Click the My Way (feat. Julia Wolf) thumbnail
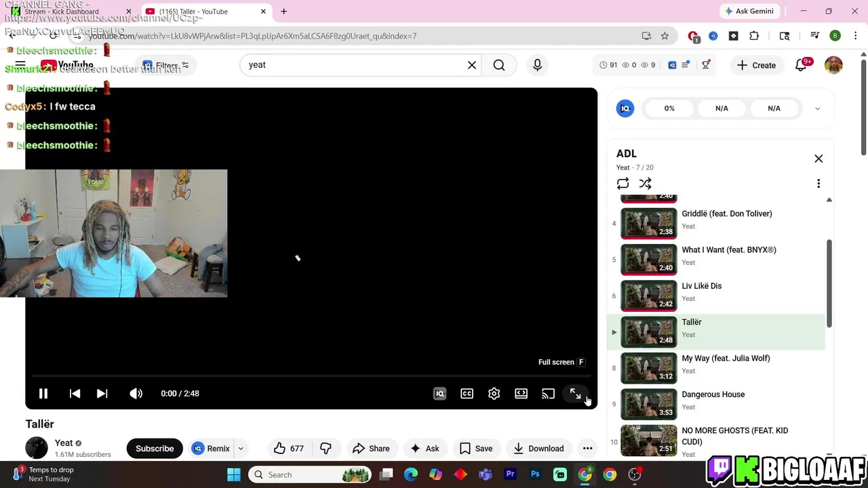This screenshot has height=488, width=868. 649,367
